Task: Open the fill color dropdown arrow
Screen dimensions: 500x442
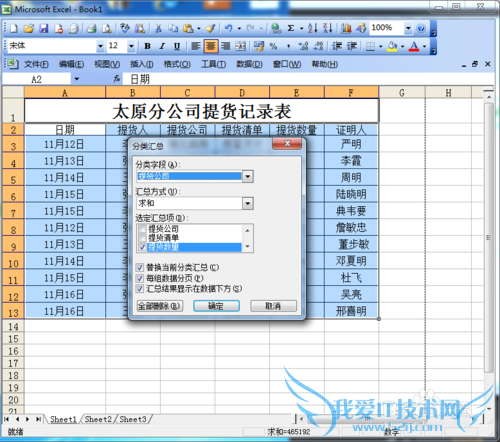Action: 403,46
